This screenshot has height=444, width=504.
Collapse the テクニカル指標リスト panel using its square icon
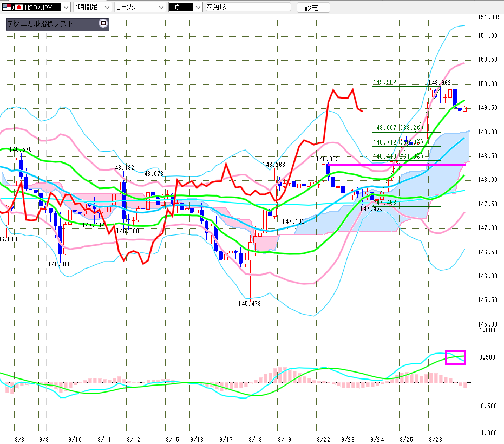104,24
